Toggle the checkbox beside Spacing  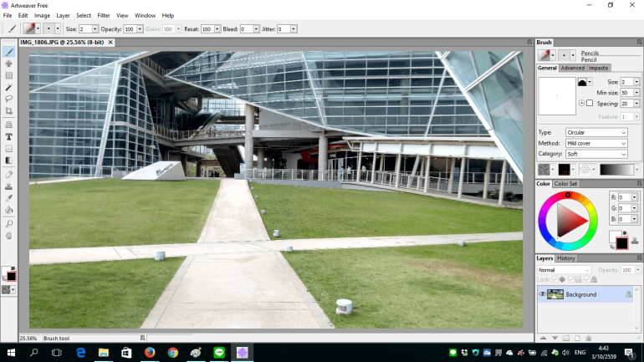(590, 104)
